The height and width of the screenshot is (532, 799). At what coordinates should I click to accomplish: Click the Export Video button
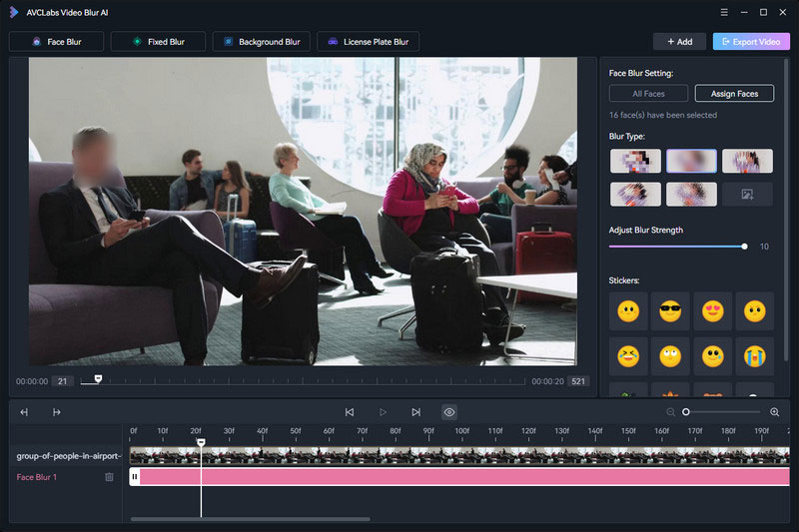point(751,42)
